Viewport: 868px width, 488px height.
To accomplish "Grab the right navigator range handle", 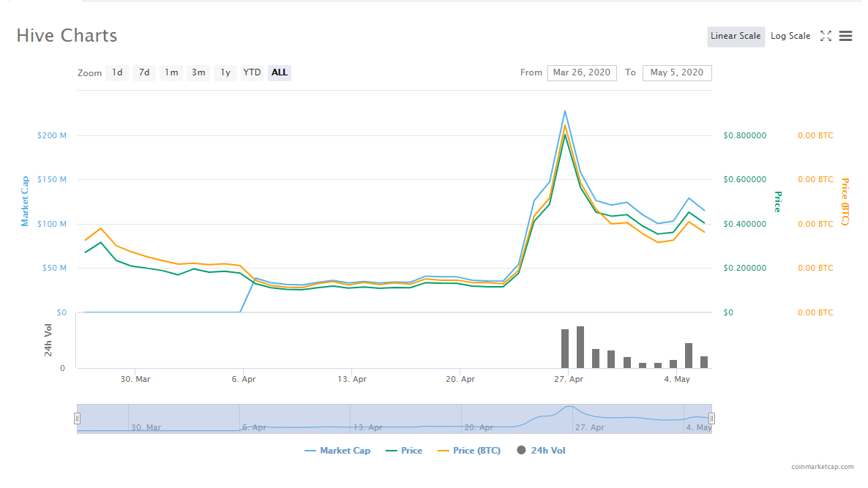I will tap(712, 418).
